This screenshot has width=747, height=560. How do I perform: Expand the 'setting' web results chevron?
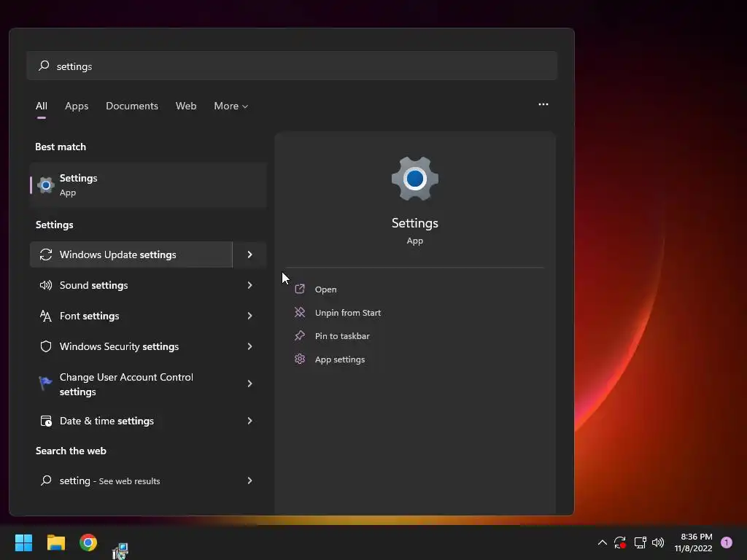click(249, 481)
